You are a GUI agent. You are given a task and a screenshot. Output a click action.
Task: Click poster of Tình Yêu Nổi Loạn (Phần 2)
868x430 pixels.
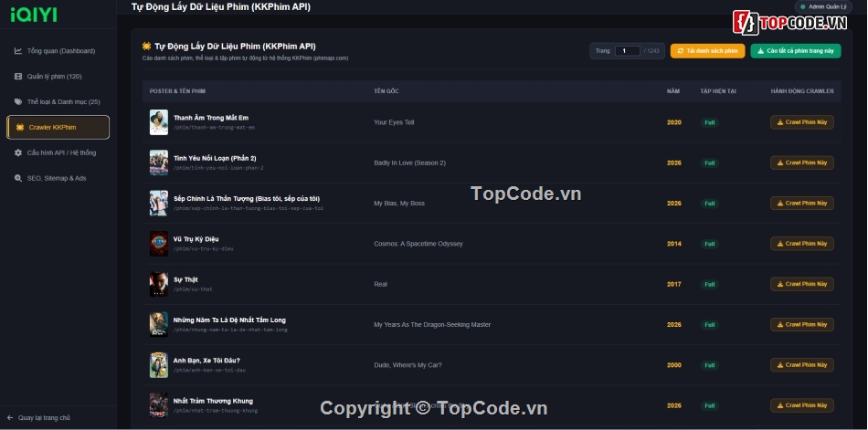pyautogui.click(x=159, y=163)
